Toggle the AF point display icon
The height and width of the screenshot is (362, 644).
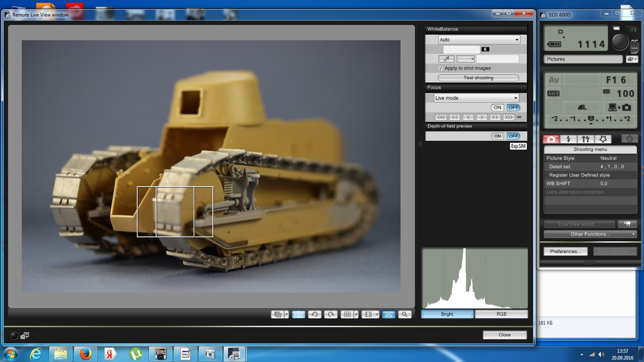pos(298,314)
